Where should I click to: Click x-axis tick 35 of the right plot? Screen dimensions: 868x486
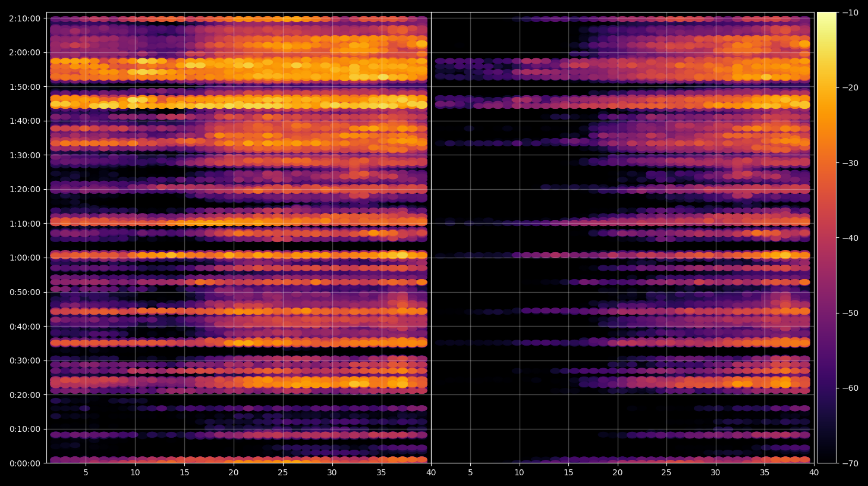click(x=765, y=473)
